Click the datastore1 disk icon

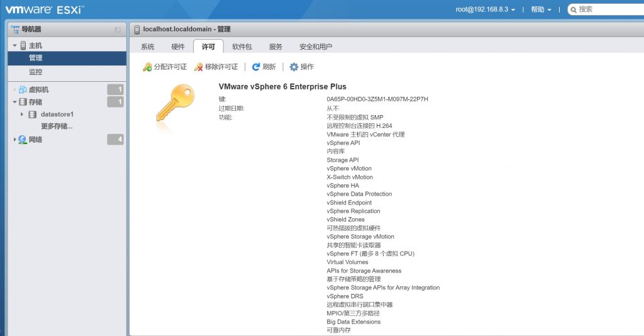pos(33,115)
